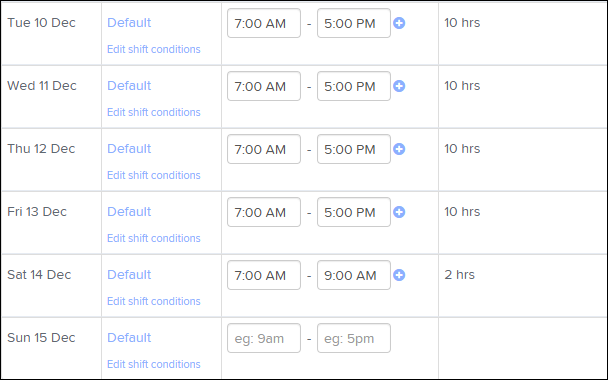Select the Tuesday 7:00 AM start time
Viewport: 608px width, 380px height.
point(264,23)
